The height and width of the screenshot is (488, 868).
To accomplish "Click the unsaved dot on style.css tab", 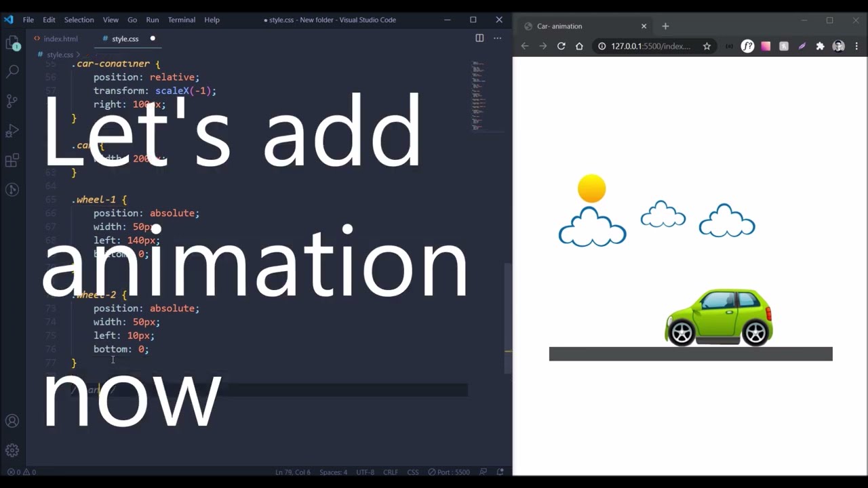I will pos(153,39).
